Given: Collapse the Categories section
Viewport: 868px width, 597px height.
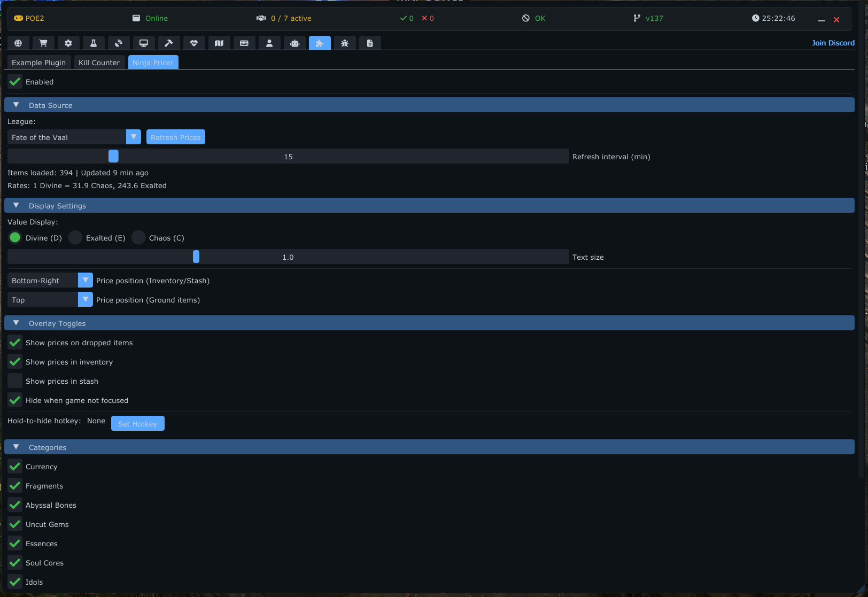Looking at the screenshot, I should (429, 447).
